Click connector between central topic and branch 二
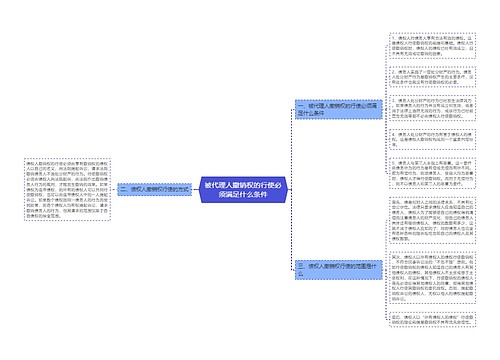 tap(196, 190)
